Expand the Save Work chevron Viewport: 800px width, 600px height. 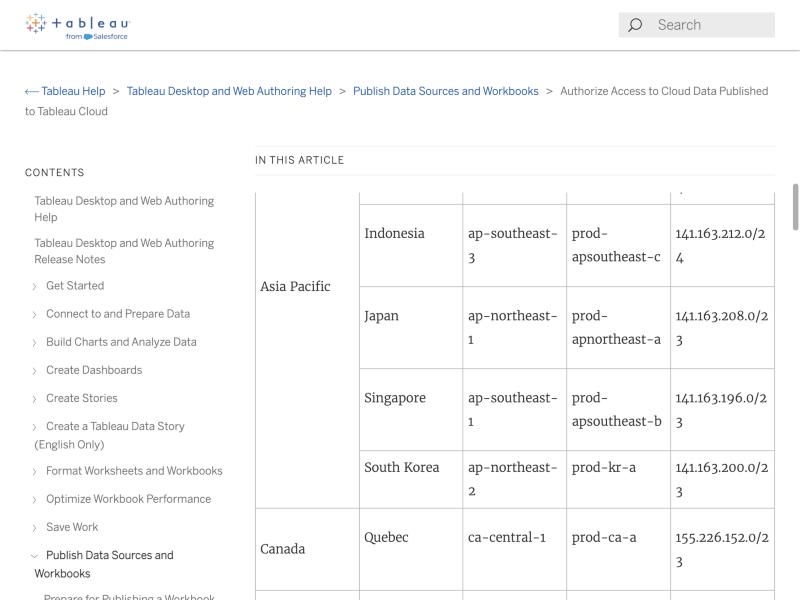tap(35, 528)
